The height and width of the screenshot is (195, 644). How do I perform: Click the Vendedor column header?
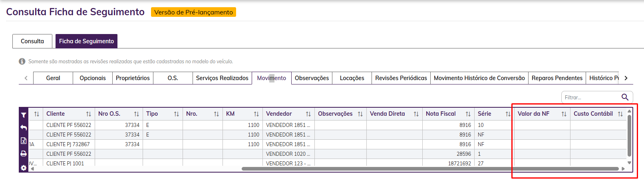[x=279, y=114]
